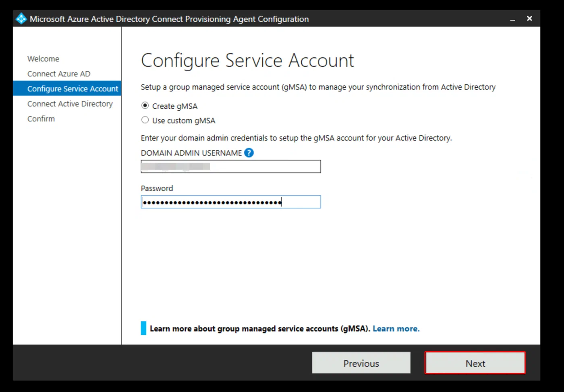This screenshot has width=564, height=392.
Task: Select the Use custom gMSA option
Action: pyautogui.click(x=145, y=120)
